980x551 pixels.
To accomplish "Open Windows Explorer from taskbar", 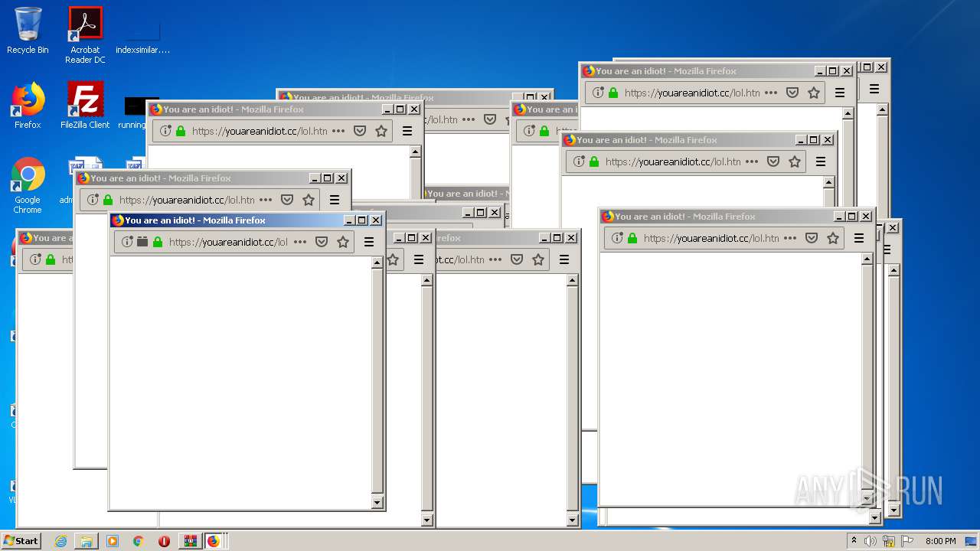I will (87, 541).
